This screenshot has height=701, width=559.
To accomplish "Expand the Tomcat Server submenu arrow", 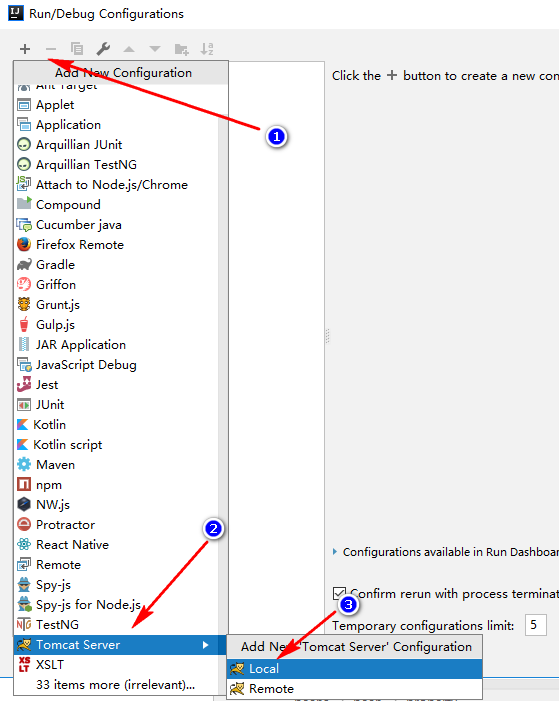I will pyautogui.click(x=205, y=645).
